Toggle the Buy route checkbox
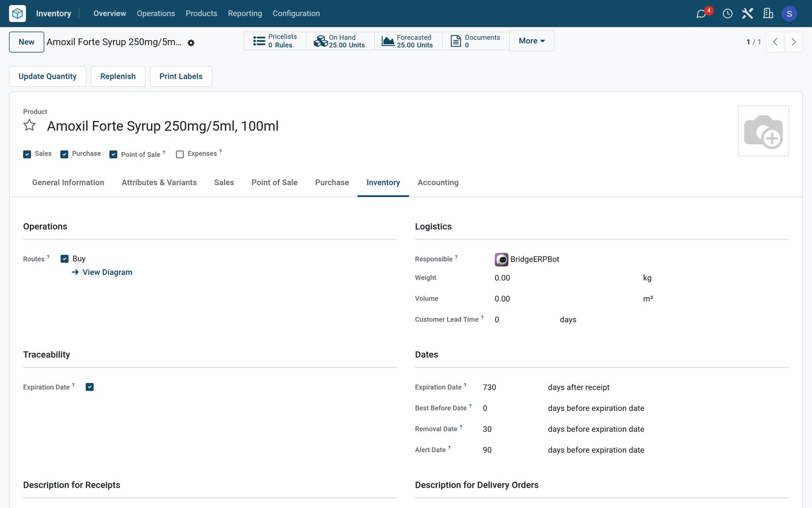812x508 pixels. click(x=64, y=259)
